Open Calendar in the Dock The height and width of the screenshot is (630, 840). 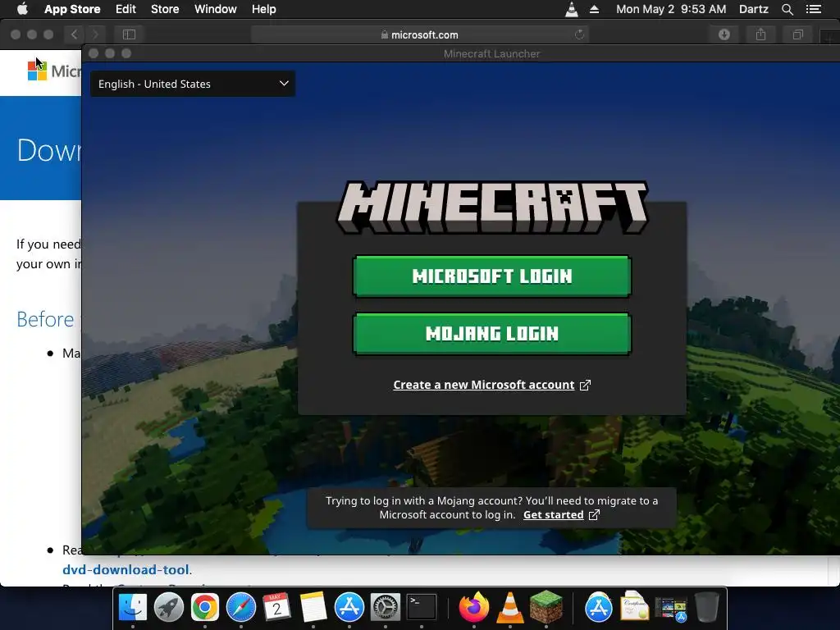pos(277,608)
